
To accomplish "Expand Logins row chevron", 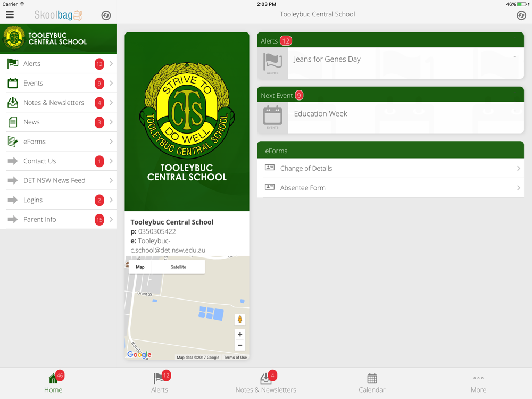I will click(111, 200).
